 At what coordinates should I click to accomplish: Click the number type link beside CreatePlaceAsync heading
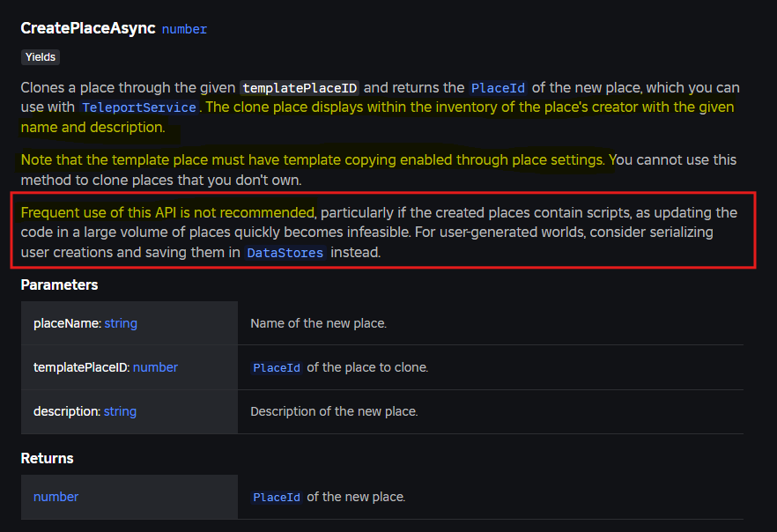click(x=184, y=29)
